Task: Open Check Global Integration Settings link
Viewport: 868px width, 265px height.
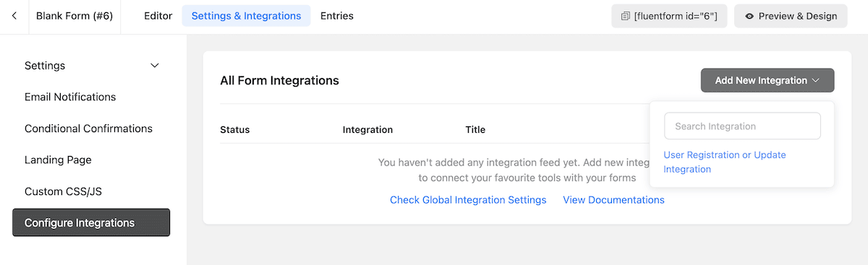Action: coord(468,200)
